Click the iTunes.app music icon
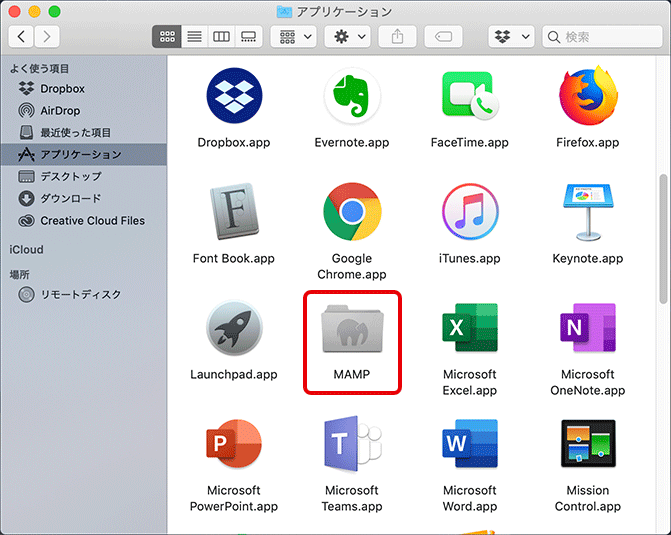Viewport: 671px width, 535px height. (469, 211)
